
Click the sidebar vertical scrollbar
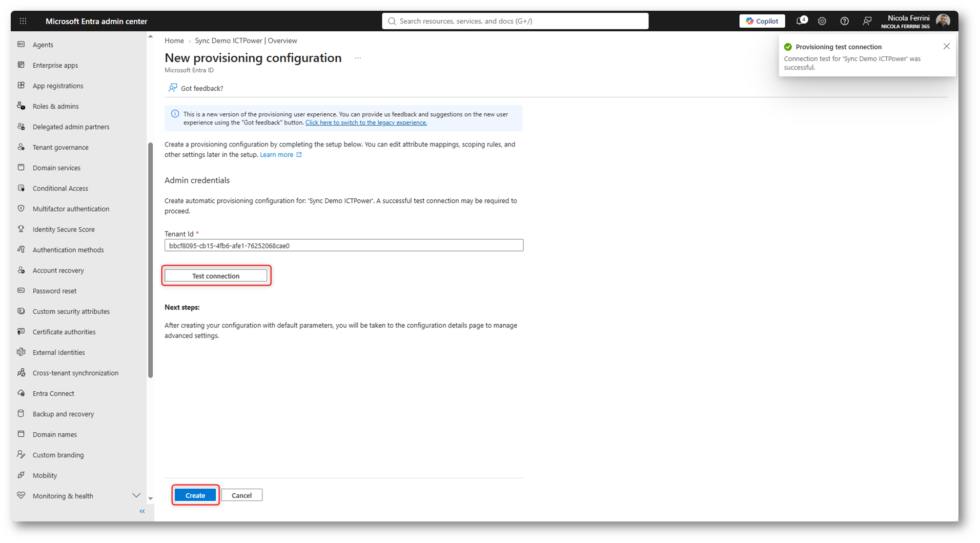pos(150,260)
